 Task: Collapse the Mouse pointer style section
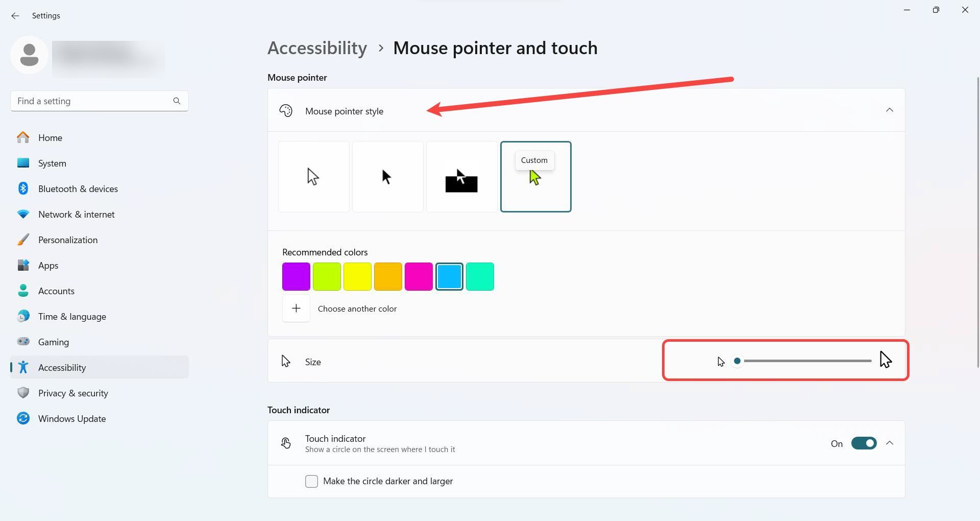[x=889, y=110]
